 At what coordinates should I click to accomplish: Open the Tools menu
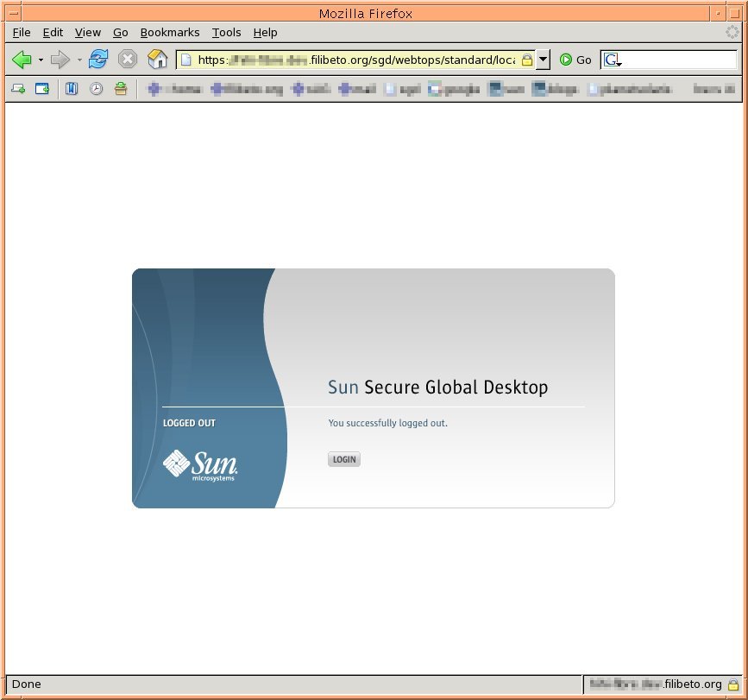coord(226,32)
